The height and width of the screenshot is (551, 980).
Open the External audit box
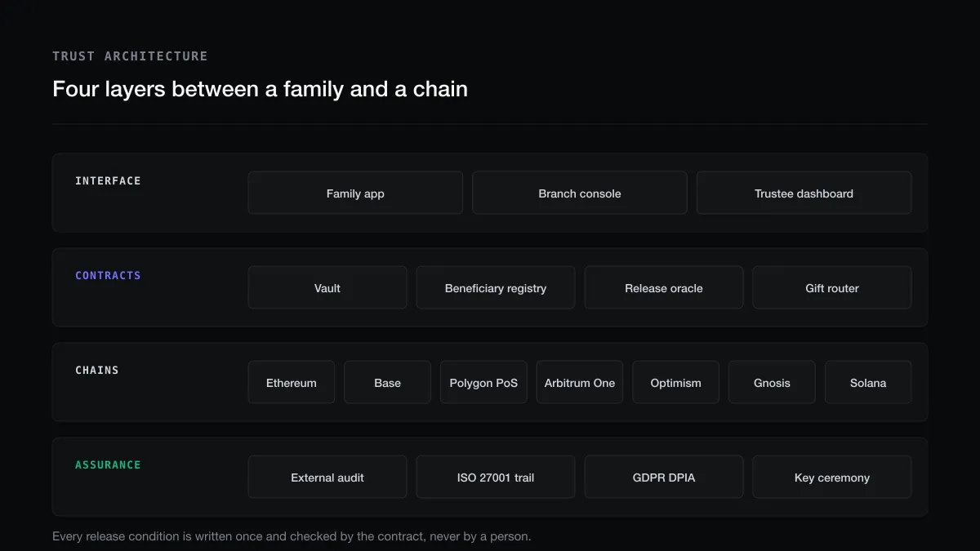327,478
